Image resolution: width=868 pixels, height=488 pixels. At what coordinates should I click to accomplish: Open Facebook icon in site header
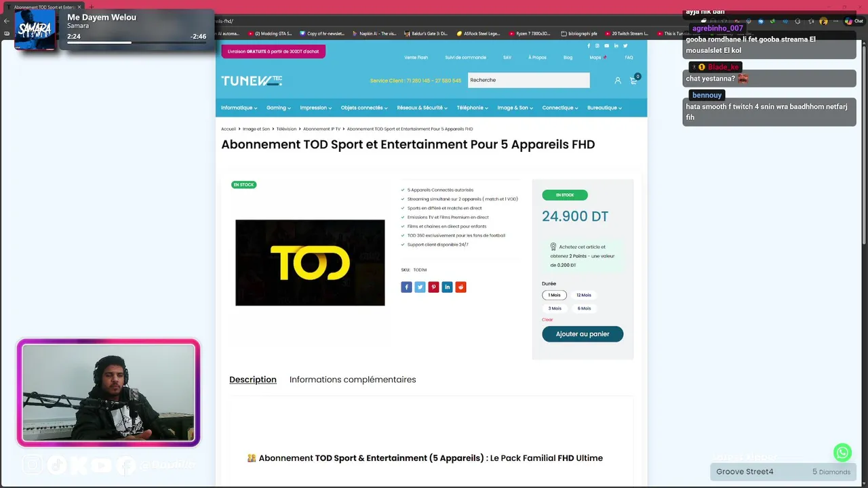pyautogui.click(x=589, y=46)
